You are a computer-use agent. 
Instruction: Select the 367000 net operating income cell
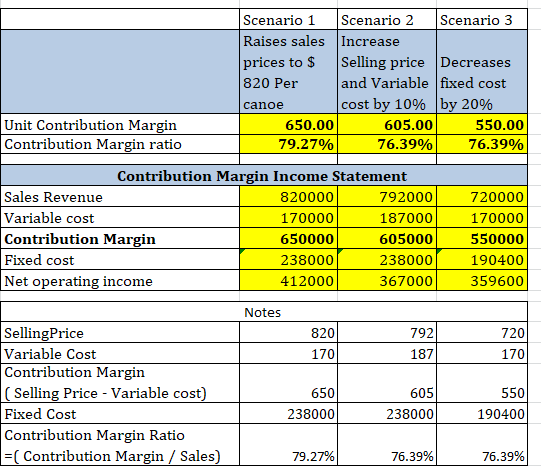tap(387, 281)
